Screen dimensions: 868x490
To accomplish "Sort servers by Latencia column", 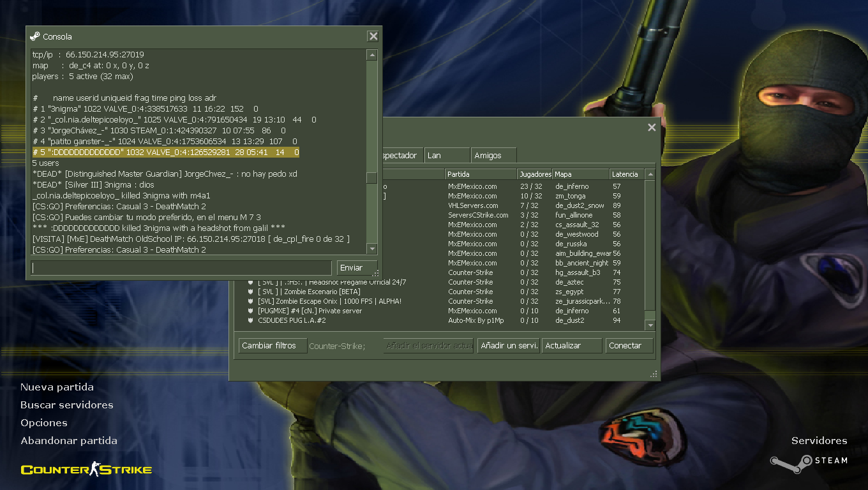I will (627, 174).
